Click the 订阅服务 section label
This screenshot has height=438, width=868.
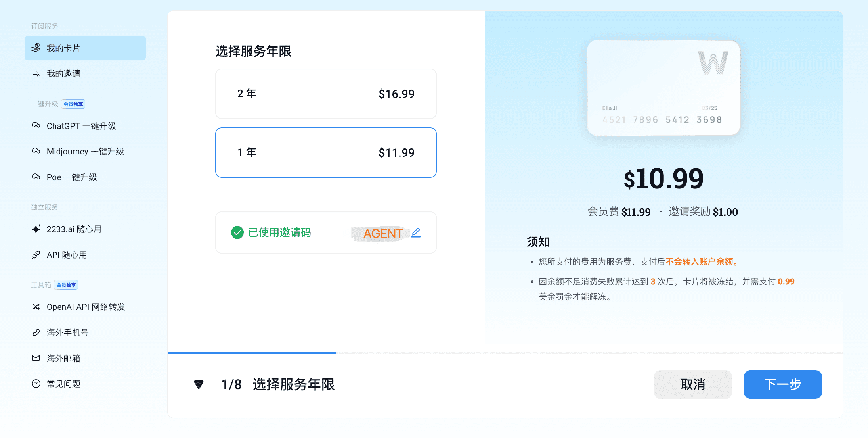[x=45, y=26]
